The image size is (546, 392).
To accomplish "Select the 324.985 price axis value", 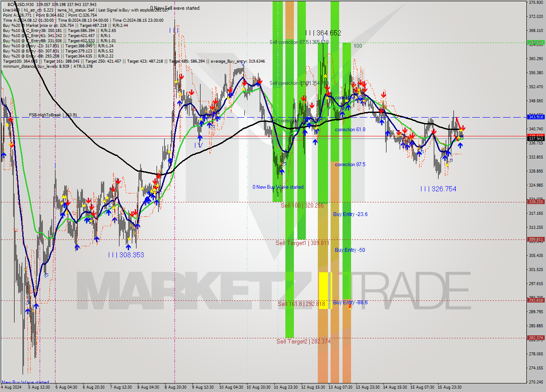I will pyautogui.click(x=536, y=185).
